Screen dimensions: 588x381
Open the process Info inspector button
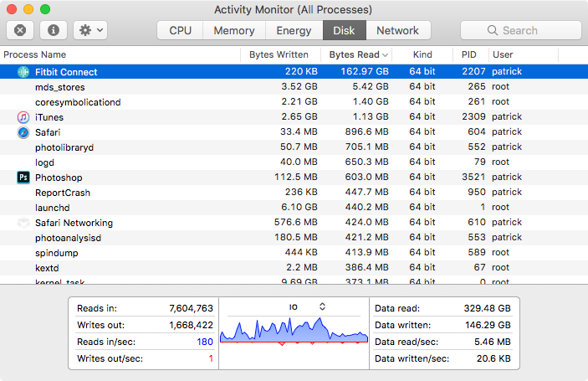[54, 30]
